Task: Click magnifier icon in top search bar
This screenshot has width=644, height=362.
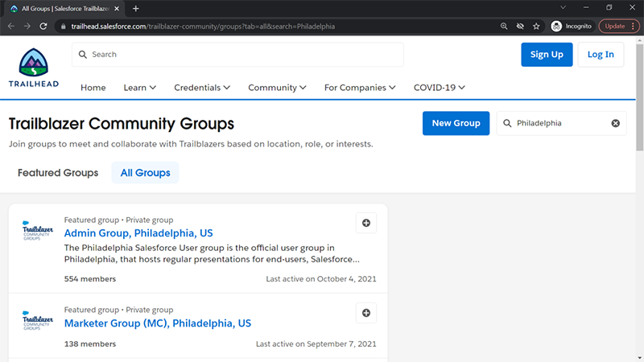Action: click(83, 54)
